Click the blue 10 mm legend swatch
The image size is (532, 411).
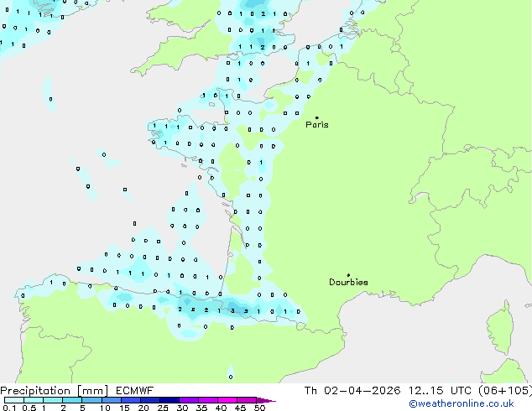tap(111, 400)
